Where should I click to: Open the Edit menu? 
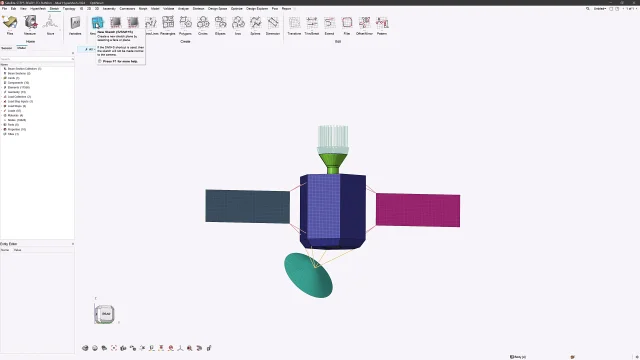pos(13,9)
